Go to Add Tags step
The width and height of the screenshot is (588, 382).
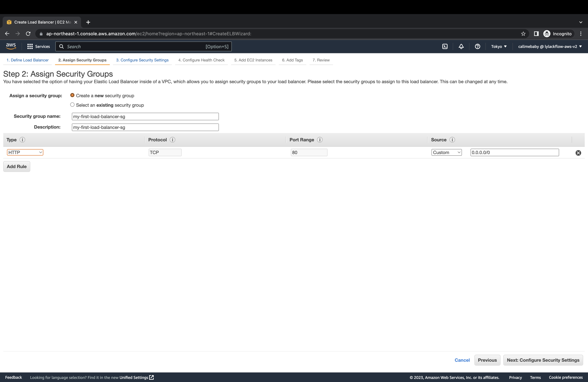pos(292,60)
